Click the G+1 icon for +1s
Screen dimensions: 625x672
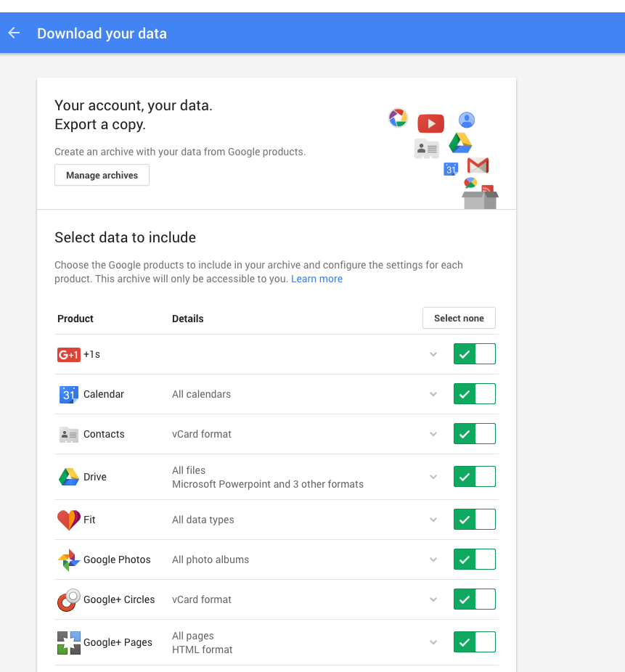point(68,354)
